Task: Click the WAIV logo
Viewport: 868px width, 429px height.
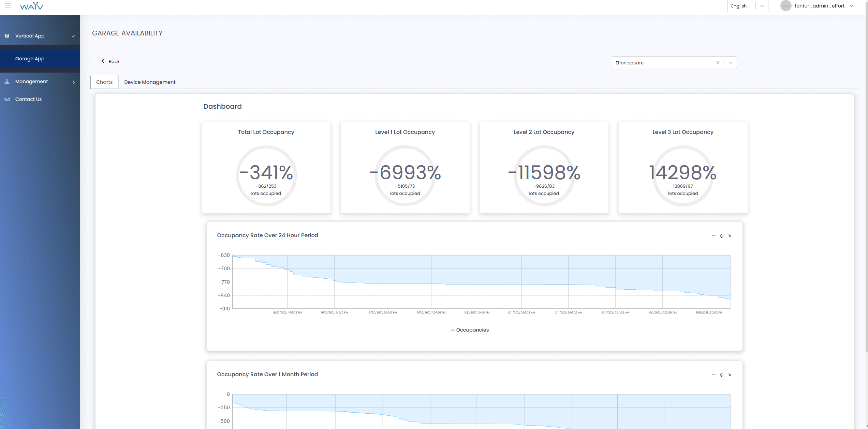Action: tap(32, 6)
